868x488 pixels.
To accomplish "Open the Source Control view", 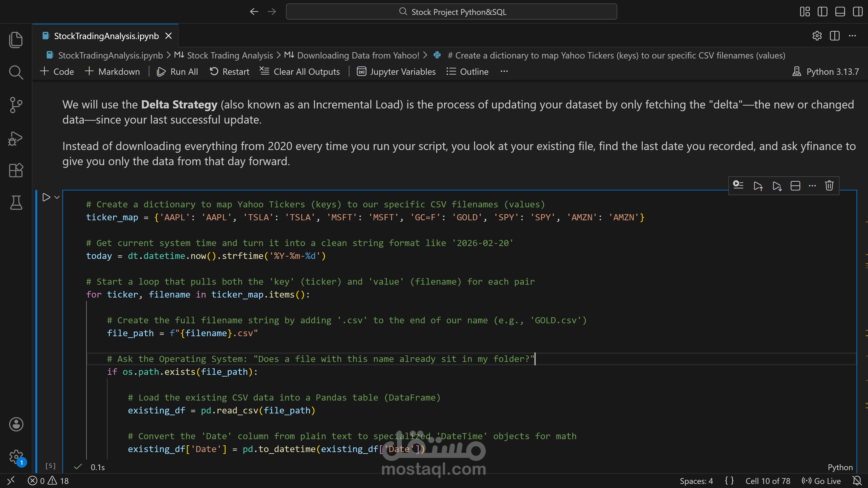I will [16, 105].
